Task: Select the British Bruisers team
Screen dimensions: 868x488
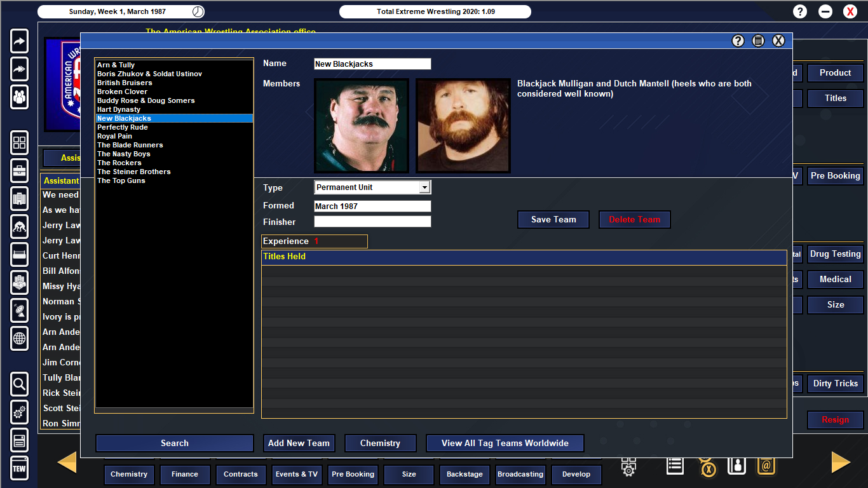Action: point(174,83)
